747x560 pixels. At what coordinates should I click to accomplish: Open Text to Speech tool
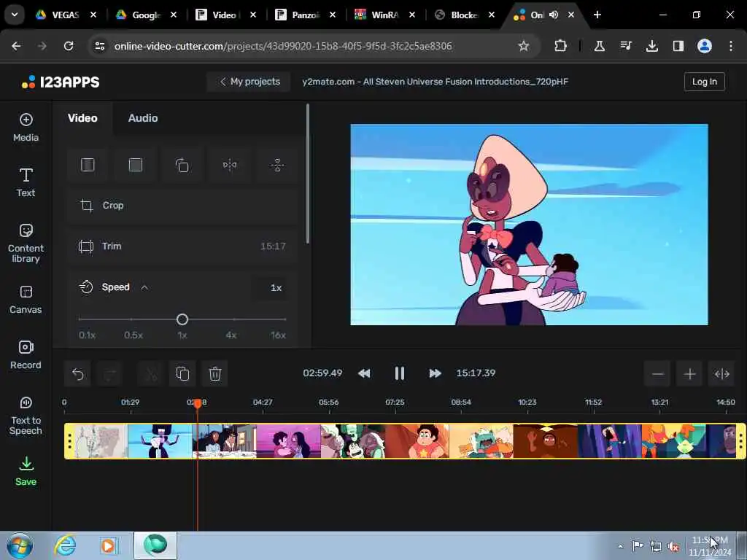26,416
